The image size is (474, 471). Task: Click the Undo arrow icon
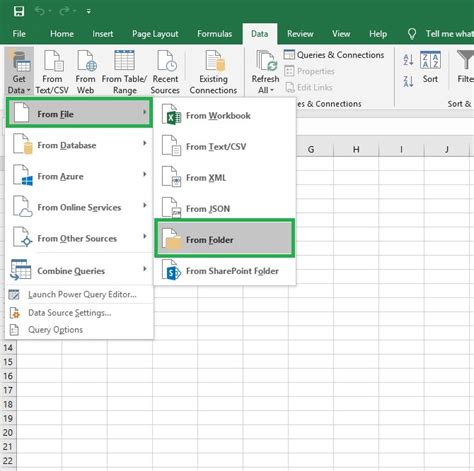(40, 11)
